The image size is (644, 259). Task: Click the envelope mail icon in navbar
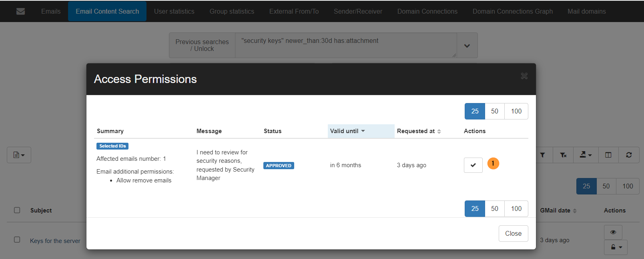tap(20, 11)
